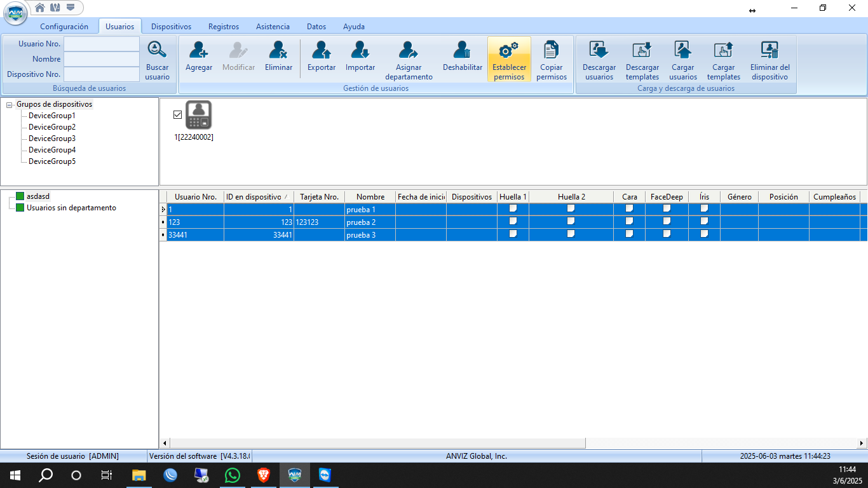Click Eliminar del dispositivo icon
Screen dimensions: 868x488
click(770, 50)
